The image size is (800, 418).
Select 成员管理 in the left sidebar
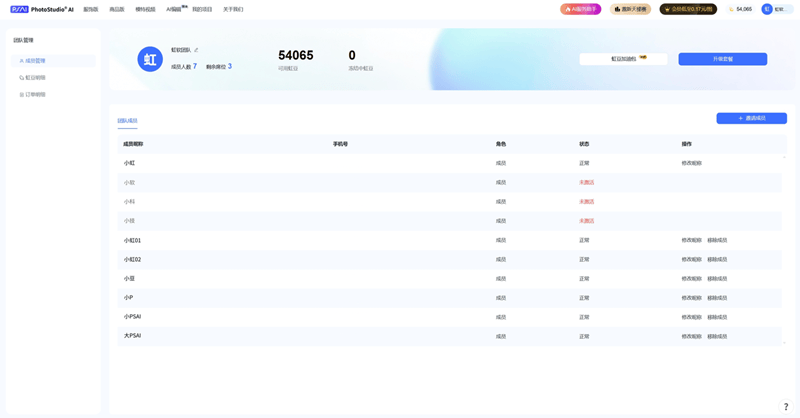(x=33, y=61)
